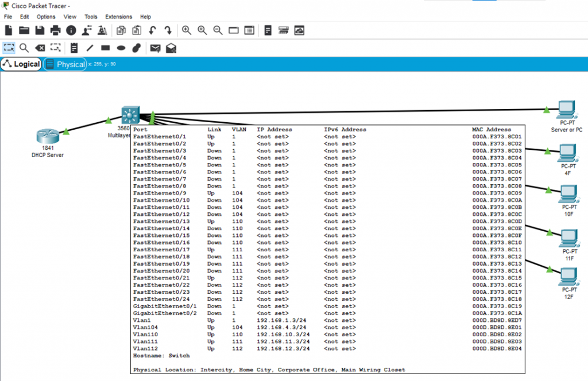Launch the Activity Wizard icon

click(x=102, y=30)
